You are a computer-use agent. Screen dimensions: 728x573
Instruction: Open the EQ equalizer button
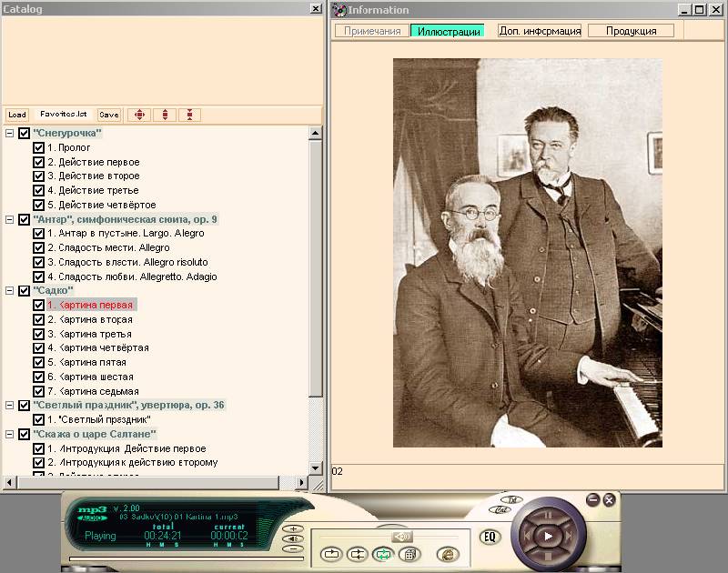click(x=490, y=538)
